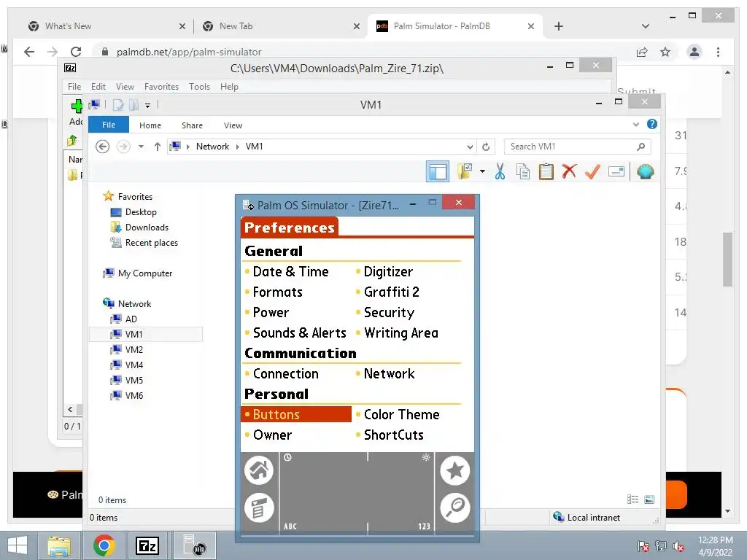Click the shell icon in VM1 toolbar
The image size is (747, 560).
coord(645,171)
